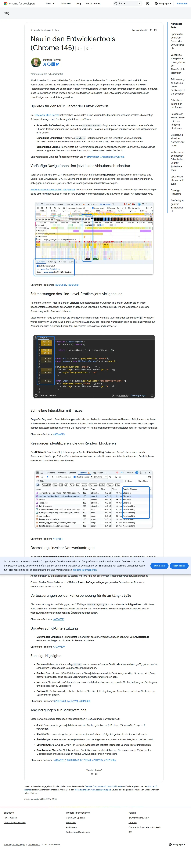Jump to 'Schnellere Interaktion mit Traces' in sidebar
The height and width of the screenshot is (868, 191).
pos(177,104)
